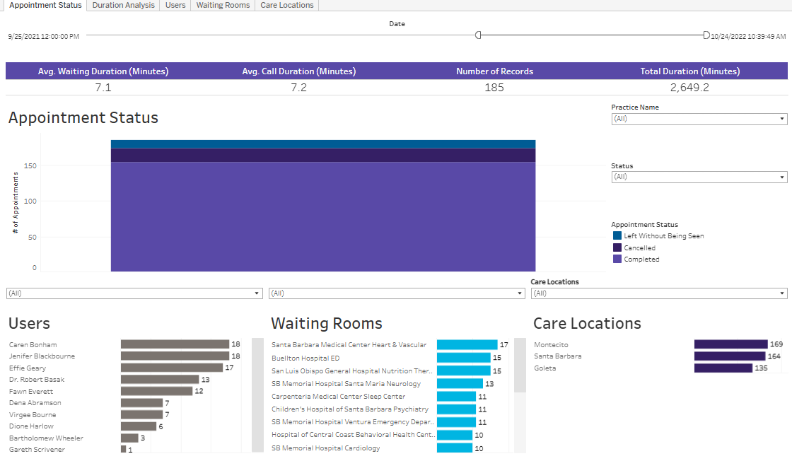Go to the Care Locations tab

pos(287,6)
